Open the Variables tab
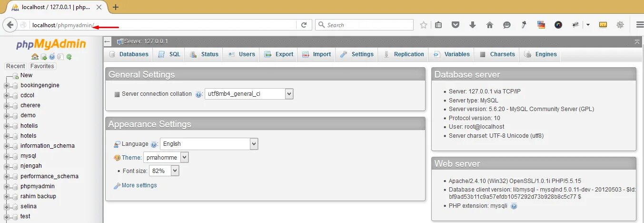Image resolution: width=644 pixels, height=223 pixels. [x=452, y=54]
